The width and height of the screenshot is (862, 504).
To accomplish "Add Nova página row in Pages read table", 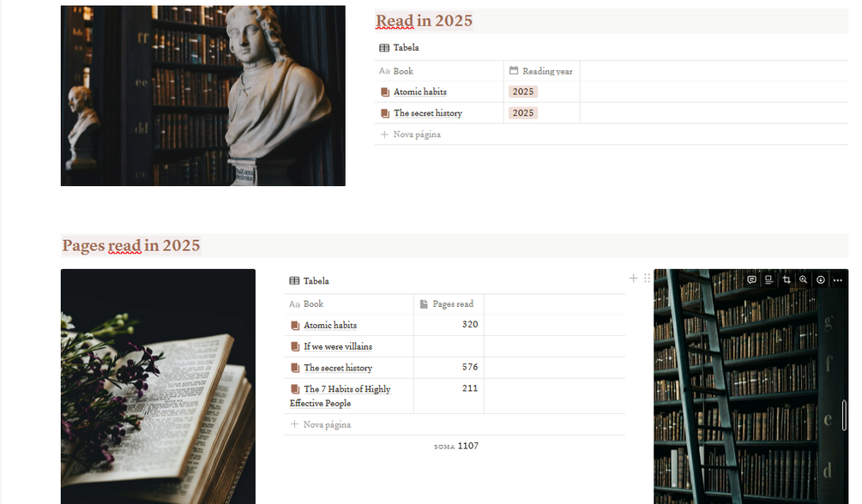I will (455, 424).
